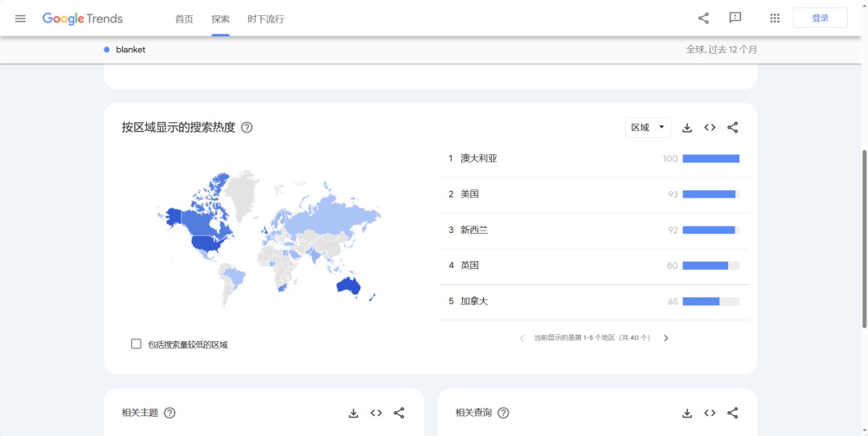Click the 登录 button
Viewport: 868px width, 436px height.
coord(820,18)
